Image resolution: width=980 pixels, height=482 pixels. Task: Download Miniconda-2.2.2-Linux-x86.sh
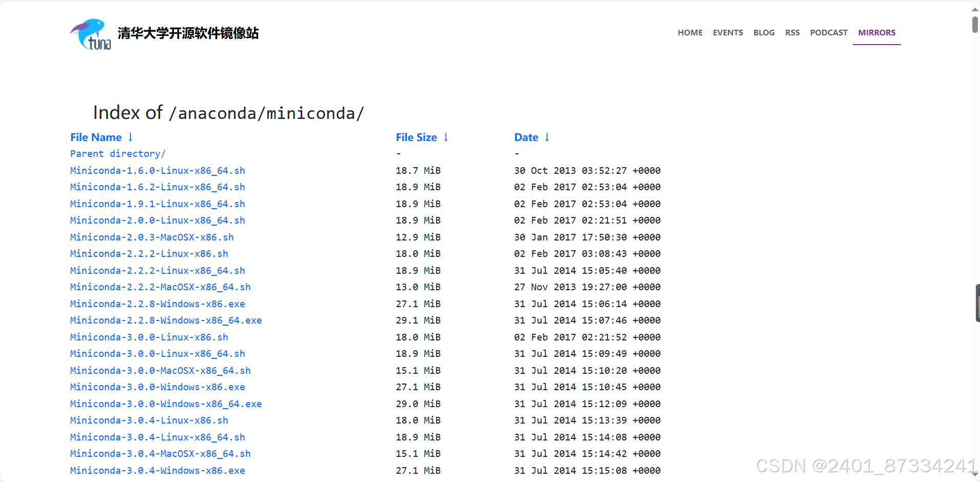click(149, 254)
